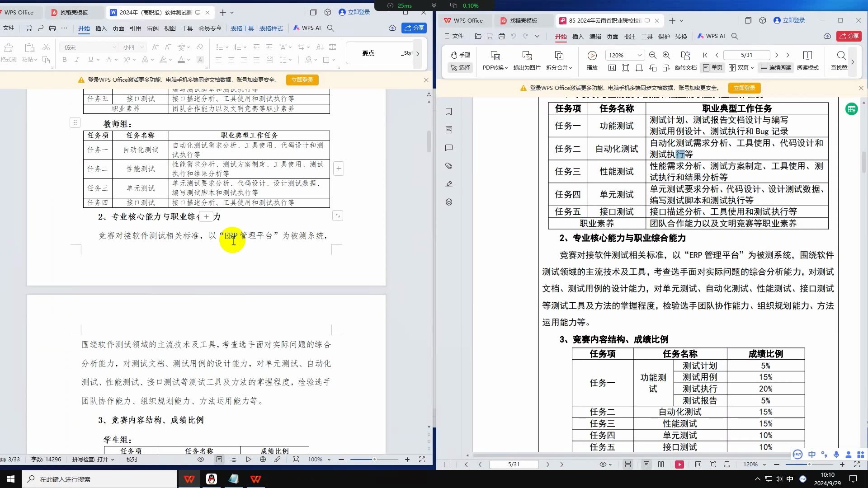Apply font color swatch
This screenshot has width=868, height=488.
click(x=181, y=60)
